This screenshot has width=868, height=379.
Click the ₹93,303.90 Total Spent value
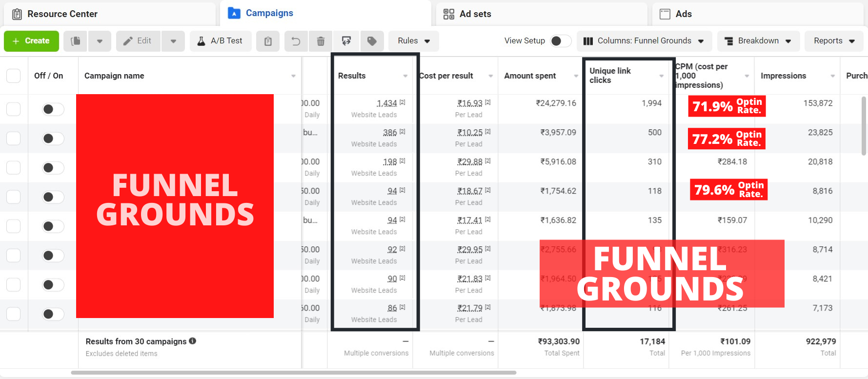click(559, 341)
